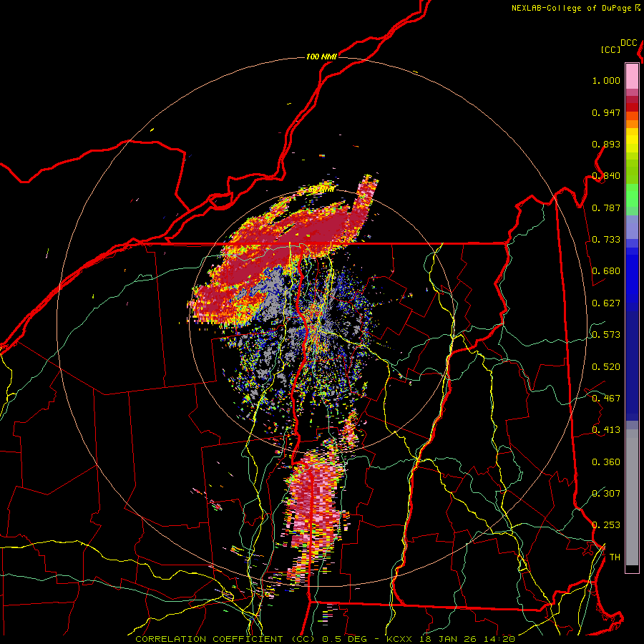Pick the periwinkle color bar segment

(x=632, y=227)
